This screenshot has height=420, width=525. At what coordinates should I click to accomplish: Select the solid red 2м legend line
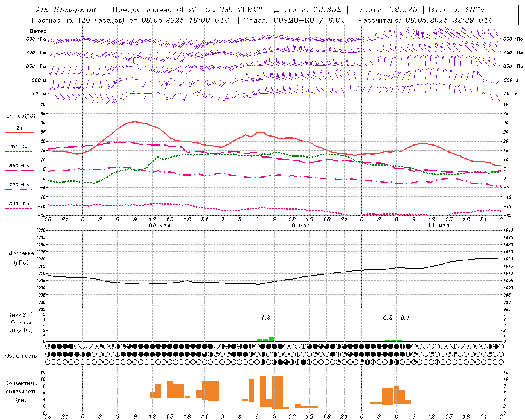coord(19,132)
